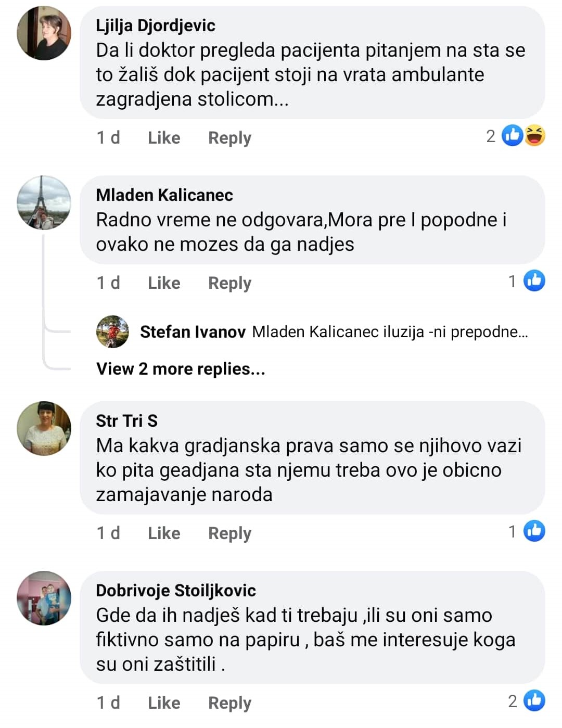Open Mladen Kalicanec's Eiffel Tower avatar
The height and width of the screenshot is (728, 562).
[44, 203]
